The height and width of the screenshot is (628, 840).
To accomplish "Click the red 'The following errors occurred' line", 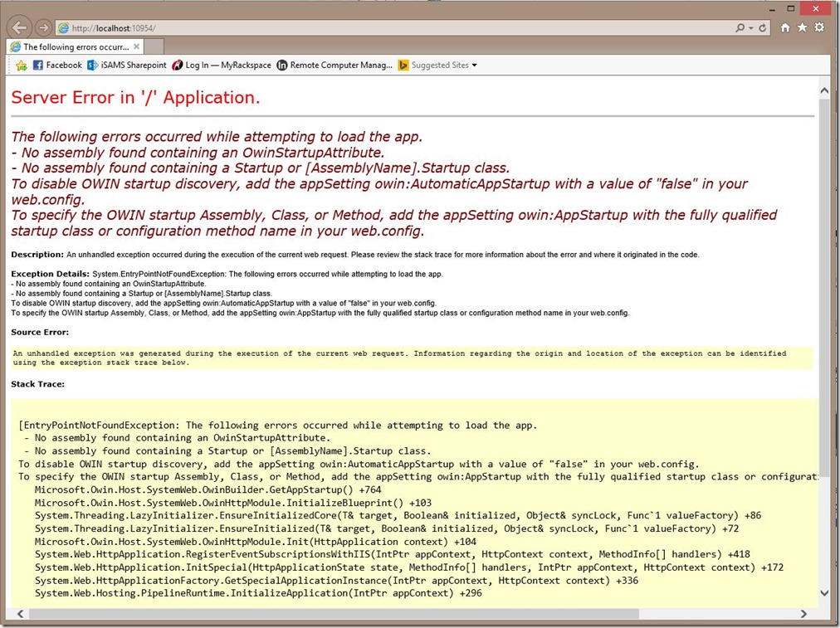I will click(217, 137).
